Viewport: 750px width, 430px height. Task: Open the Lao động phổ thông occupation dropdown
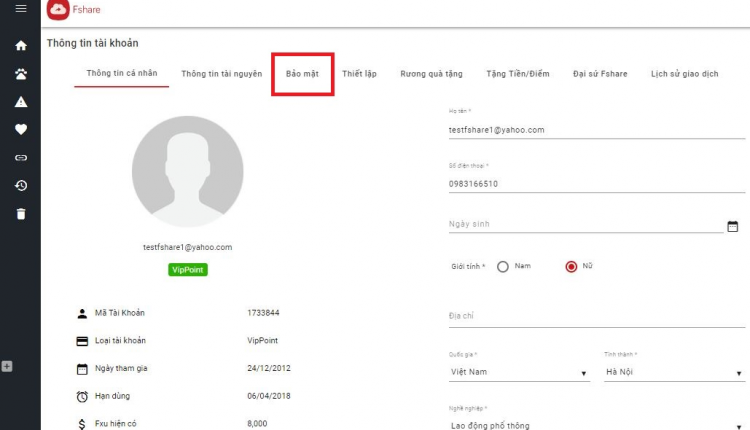pos(596,425)
